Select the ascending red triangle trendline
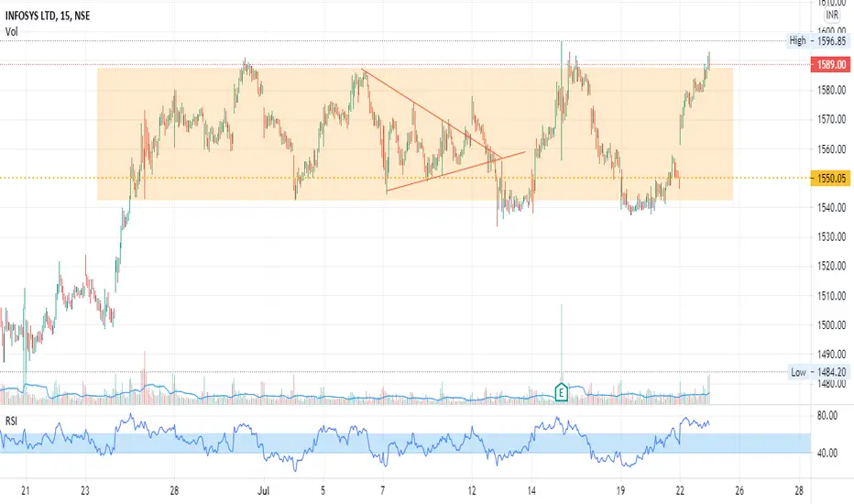 pyautogui.click(x=455, y=171)
